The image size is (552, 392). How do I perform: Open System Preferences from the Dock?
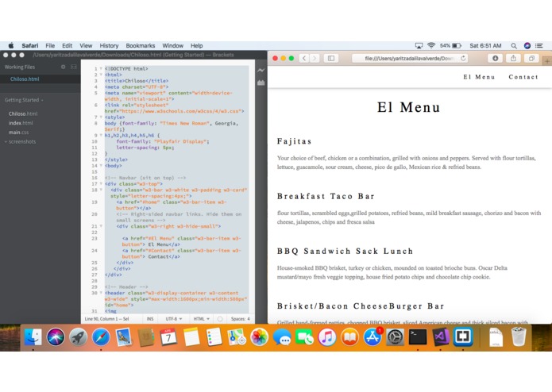click(x=395, y=336)
